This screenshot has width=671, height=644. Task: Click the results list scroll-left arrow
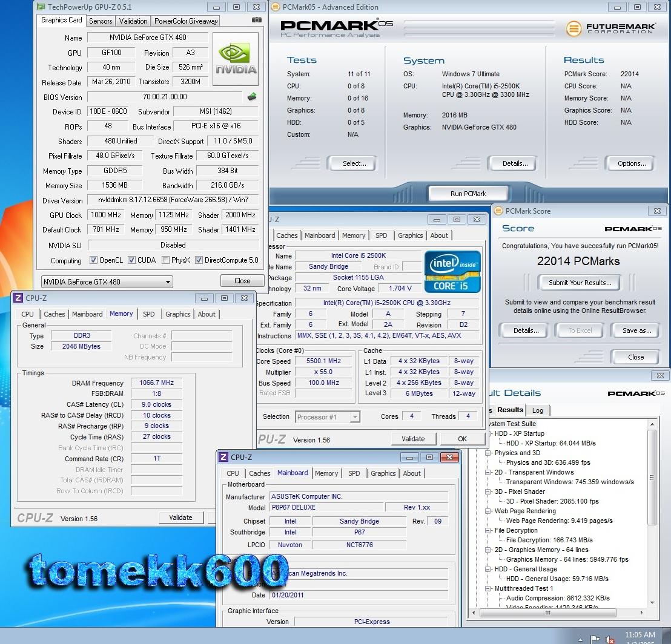(x=474, y=613)
